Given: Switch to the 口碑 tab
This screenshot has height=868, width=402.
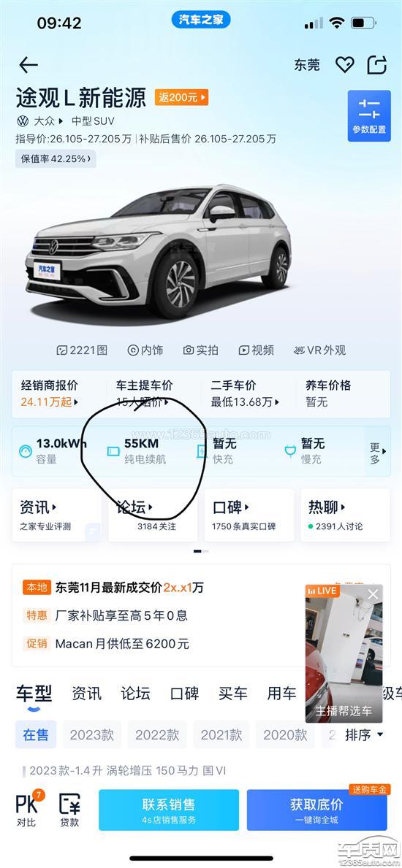Looking at the screenshot, I should (184, 693).
